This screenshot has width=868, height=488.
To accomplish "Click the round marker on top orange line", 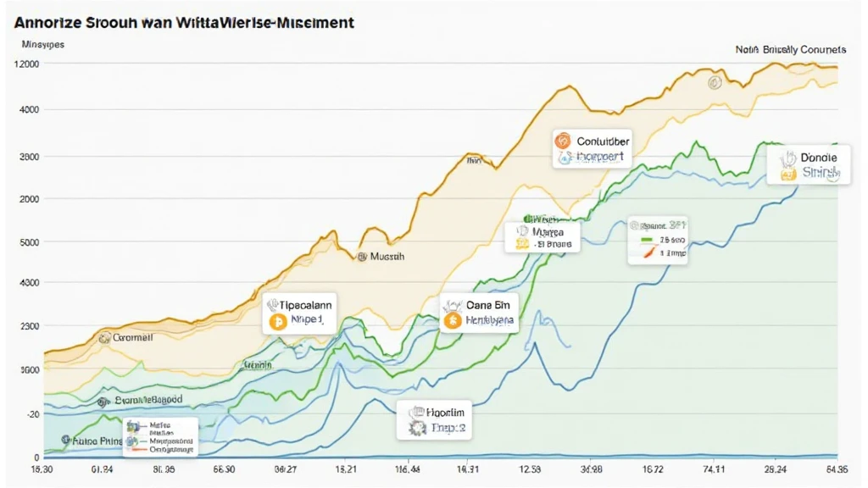I will [x=714, y=83].
